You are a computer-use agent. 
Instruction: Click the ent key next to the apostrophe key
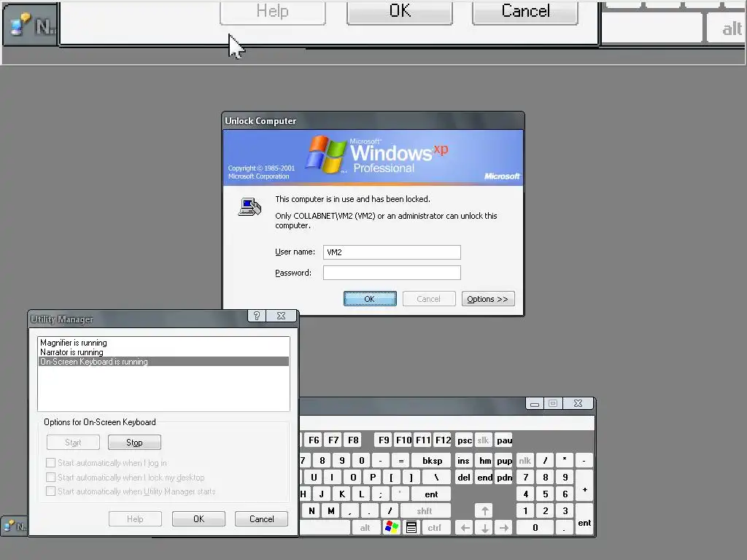(431, 494)
